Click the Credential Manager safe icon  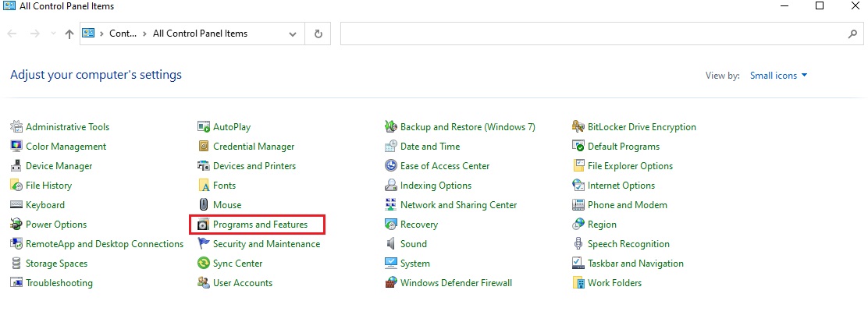(x=204, y=147)
